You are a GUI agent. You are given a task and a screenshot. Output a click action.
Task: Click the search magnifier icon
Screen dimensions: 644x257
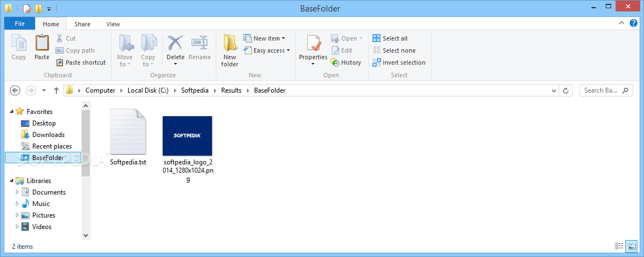pos(625,90)
